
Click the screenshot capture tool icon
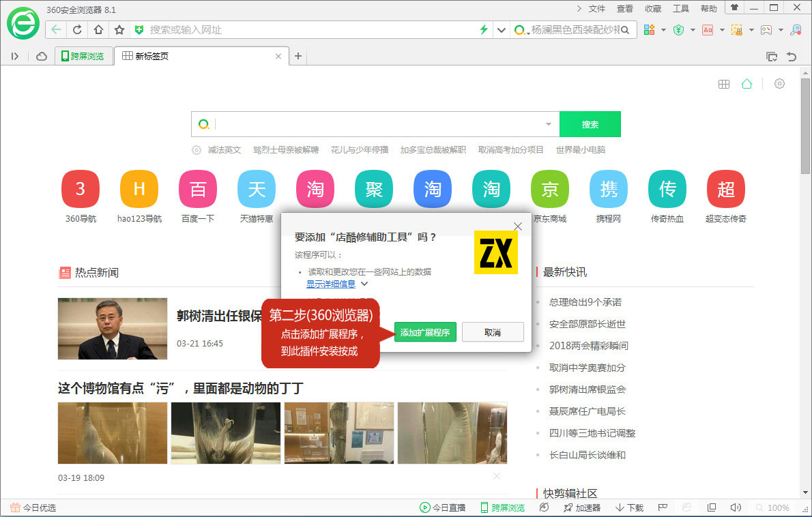pyautogui.click(x=736, y=29)
